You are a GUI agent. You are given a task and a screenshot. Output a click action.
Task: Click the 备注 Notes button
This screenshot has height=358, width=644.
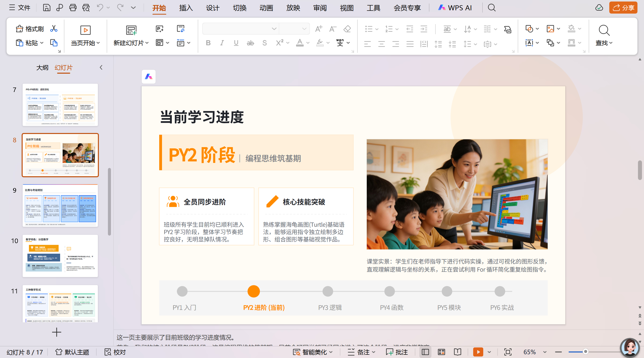tap(361, 352)
